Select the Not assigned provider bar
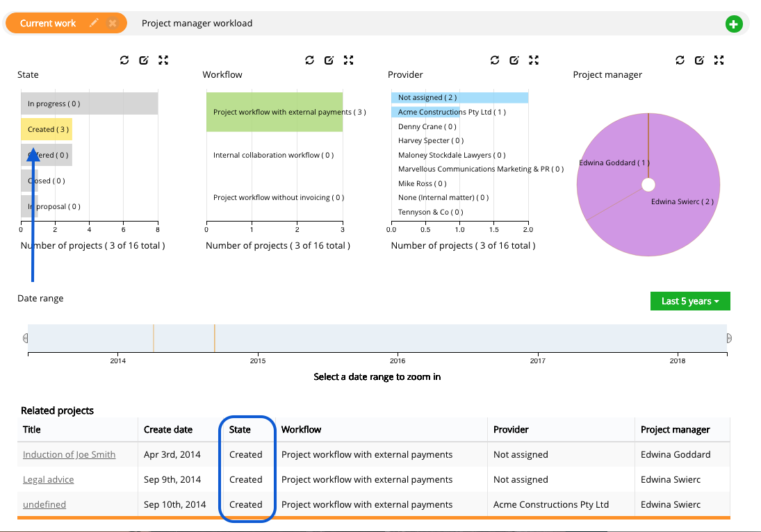This screenshot has width=761, height=532. 459,98
